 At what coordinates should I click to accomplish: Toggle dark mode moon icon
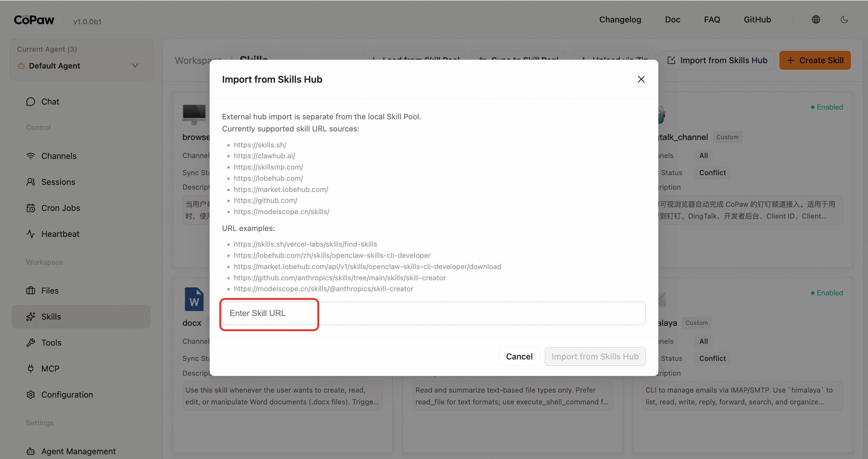click(x=844, y=19)
